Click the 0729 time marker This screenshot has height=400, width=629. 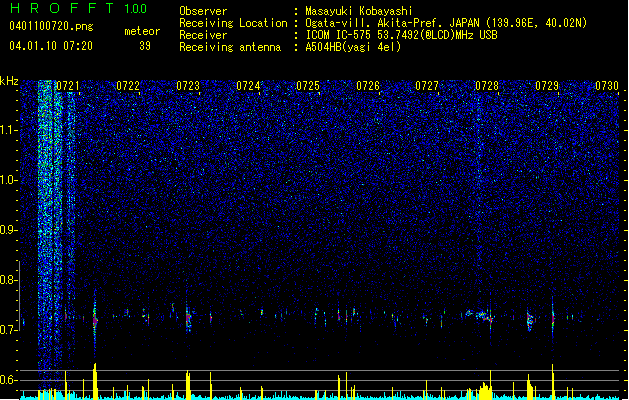[547, 86]
